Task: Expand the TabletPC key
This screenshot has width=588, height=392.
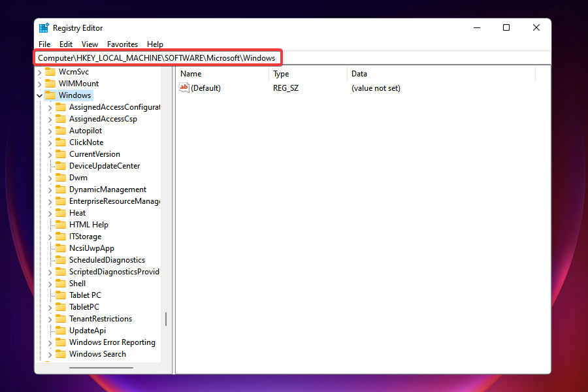Action: (50, 307)
